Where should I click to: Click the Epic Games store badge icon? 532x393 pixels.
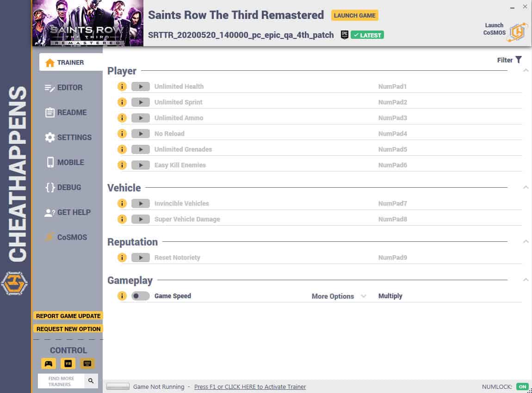[344, 35]
